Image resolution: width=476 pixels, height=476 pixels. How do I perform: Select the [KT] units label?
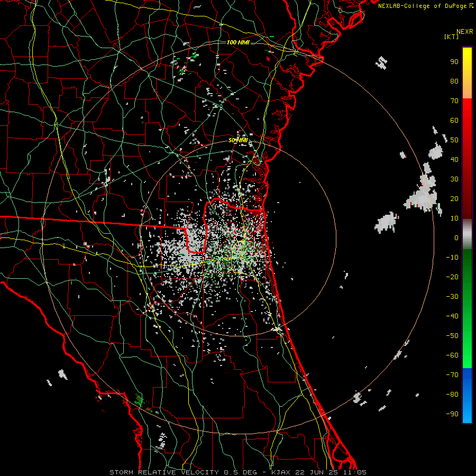[x=451, y=36]
